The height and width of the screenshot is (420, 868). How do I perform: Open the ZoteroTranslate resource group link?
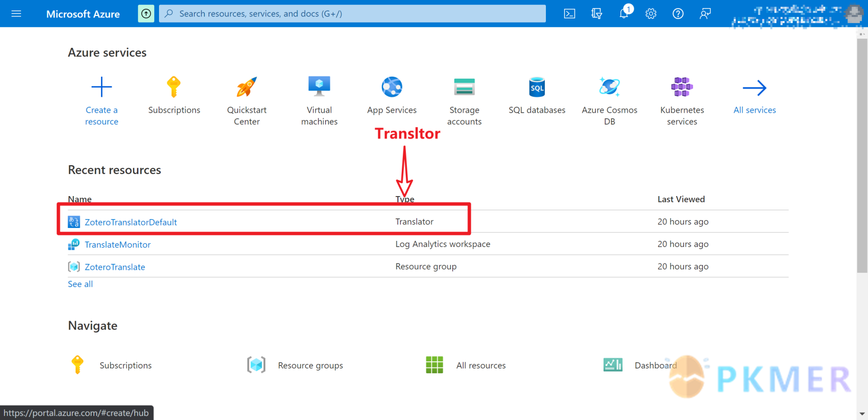tap(115, 267)
